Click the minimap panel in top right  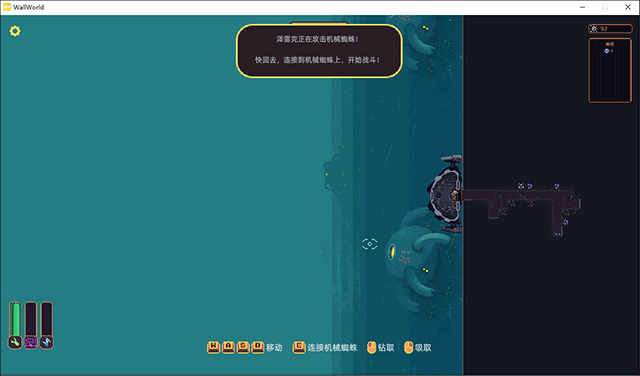610,70
